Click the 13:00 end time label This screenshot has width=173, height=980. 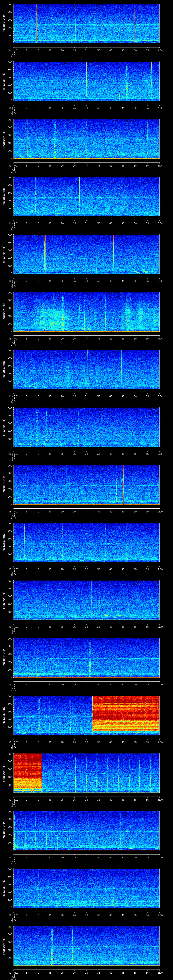click(x=159, y=684)
